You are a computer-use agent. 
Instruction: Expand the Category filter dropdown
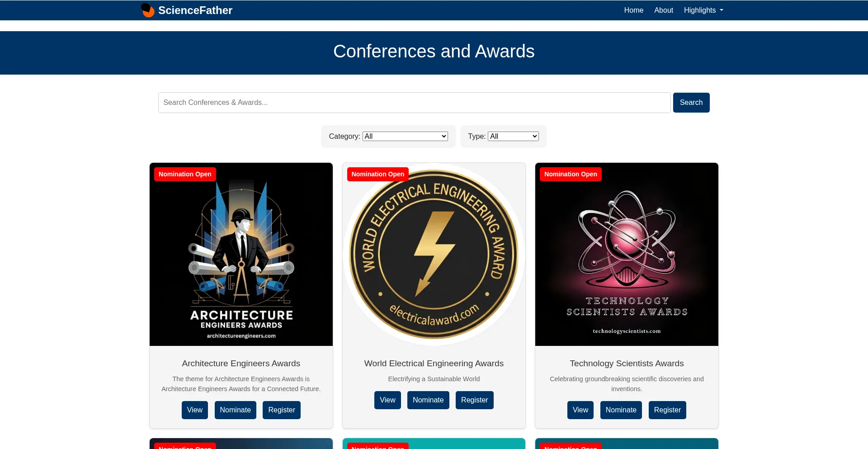point(405,136)
